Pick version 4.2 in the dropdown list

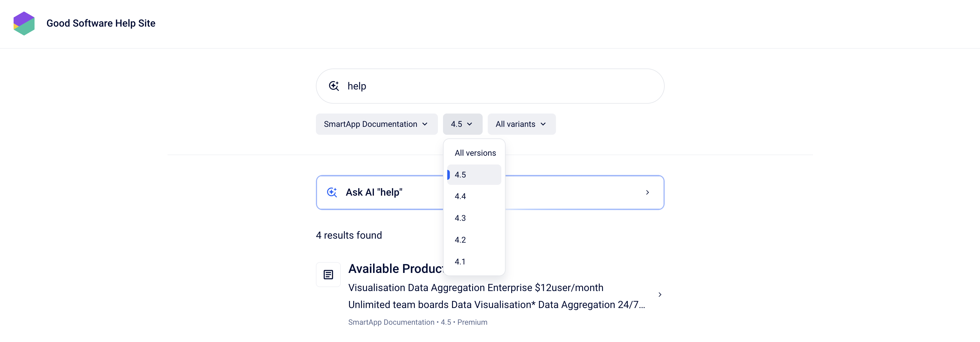click(474, 240)
